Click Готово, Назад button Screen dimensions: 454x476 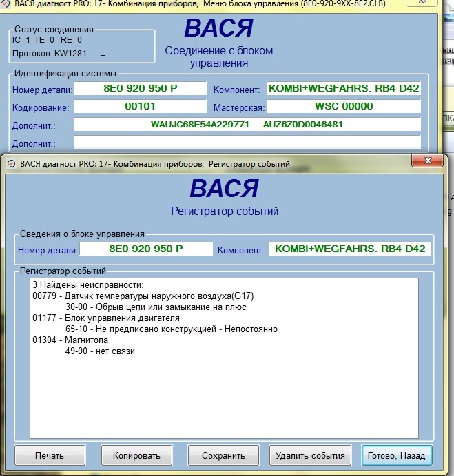click(x=397, y=455)
